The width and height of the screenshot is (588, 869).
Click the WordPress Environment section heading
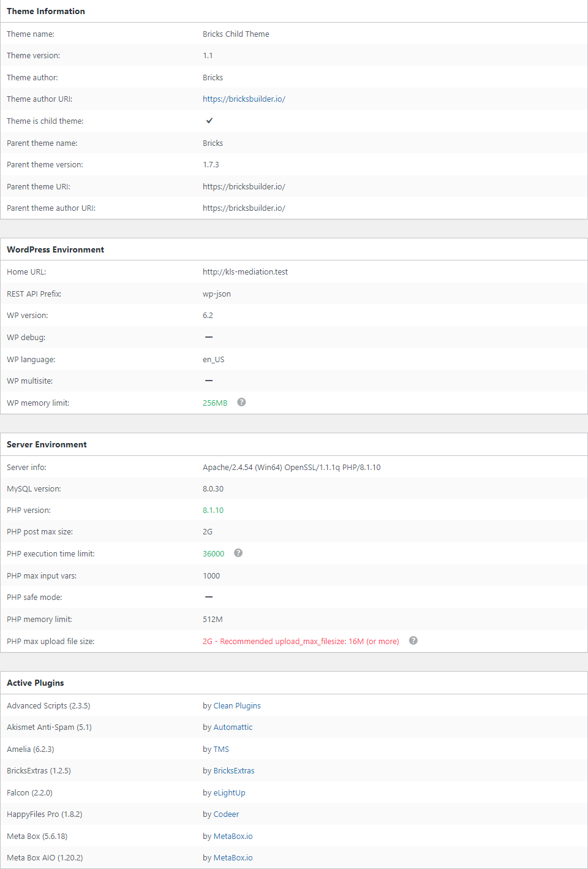(55, 249)
